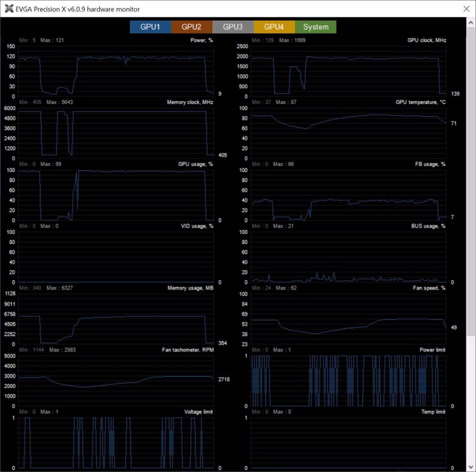
Task: Click the "Max : 99" GPU usage value
Action: click(x=51, y=164)
